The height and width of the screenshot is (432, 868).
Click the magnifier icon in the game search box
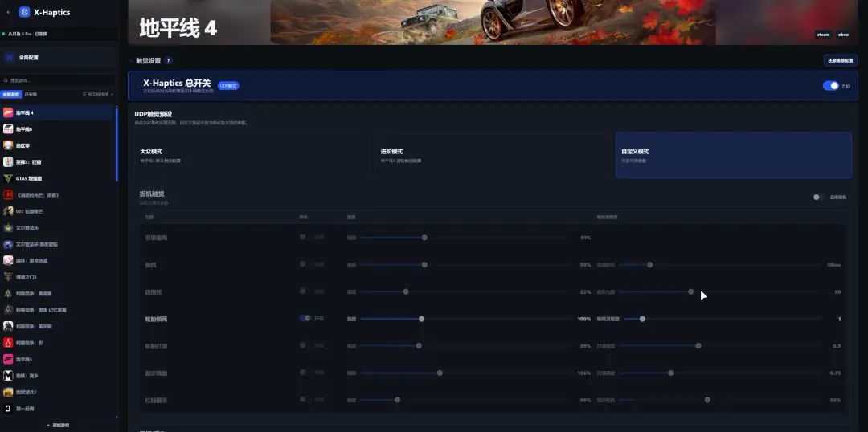click(x=6, y=80)
